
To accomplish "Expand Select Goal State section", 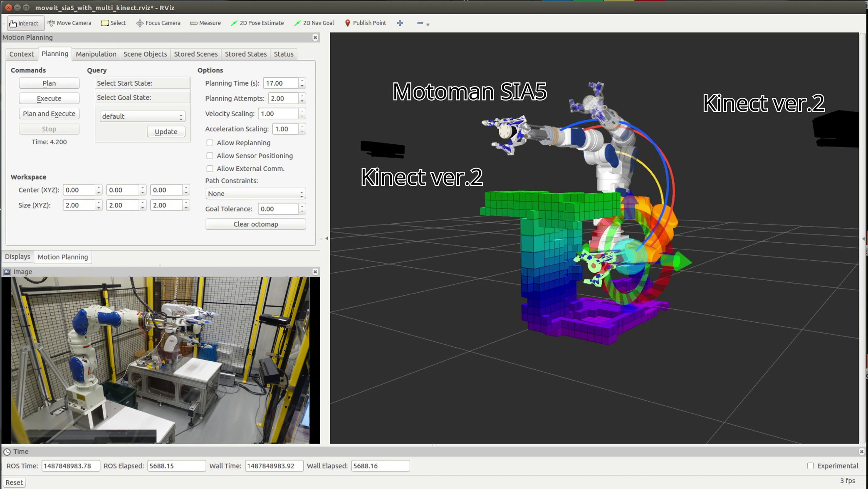I will (142, 97).
